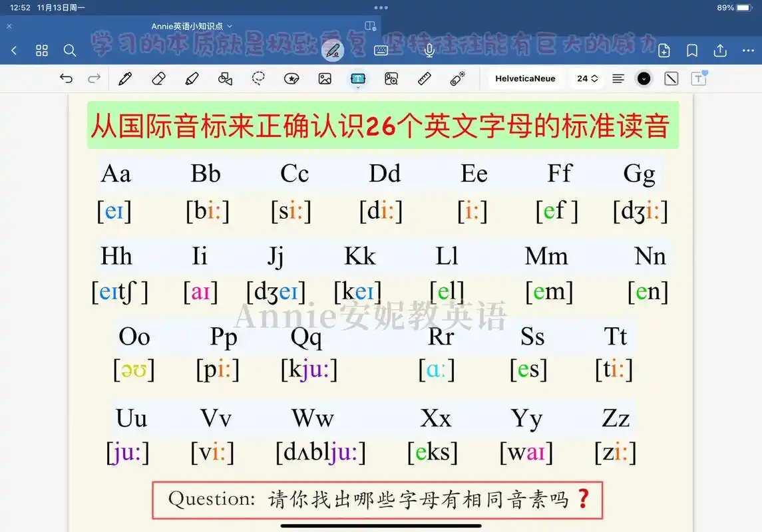
Task: Activate the Lasso selection tool
Action: point(258,78)
